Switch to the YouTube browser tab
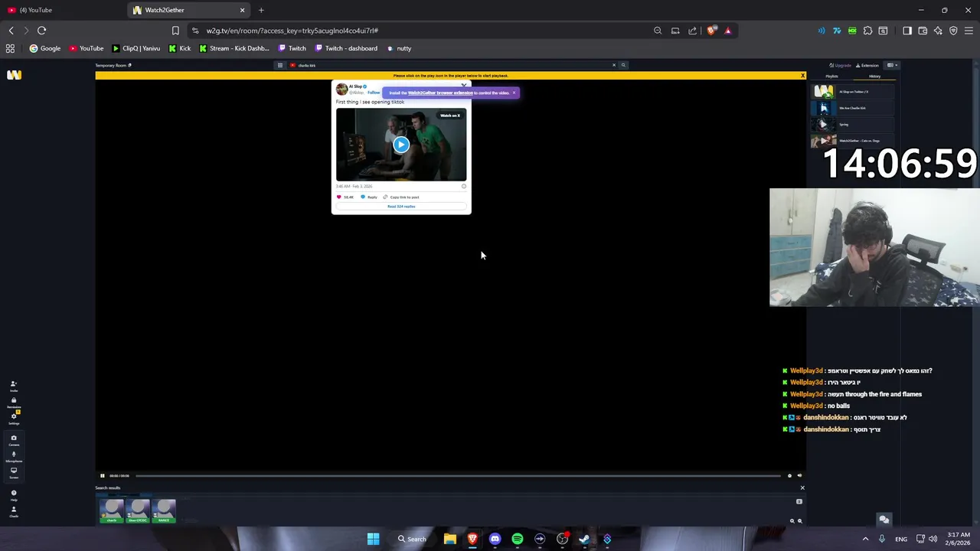 61,10
